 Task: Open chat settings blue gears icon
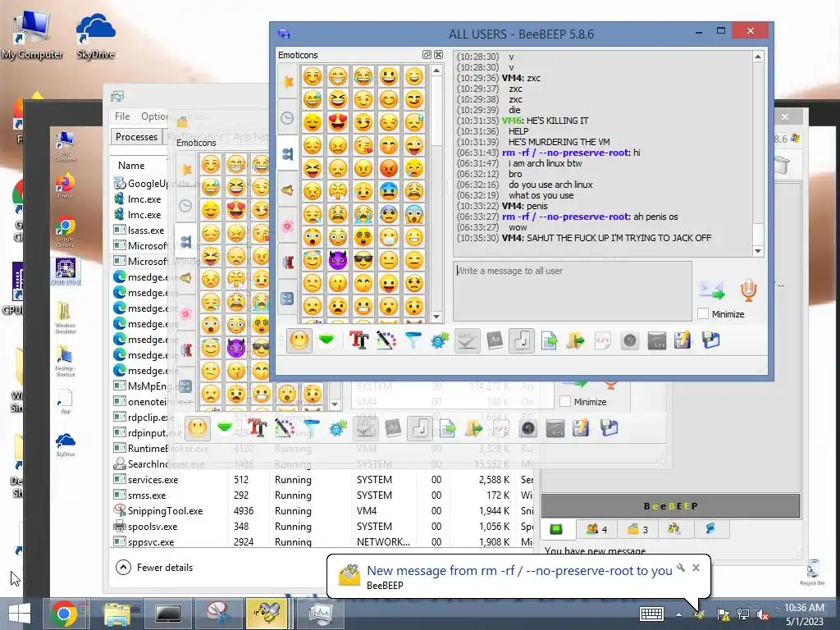pos(440,340)
